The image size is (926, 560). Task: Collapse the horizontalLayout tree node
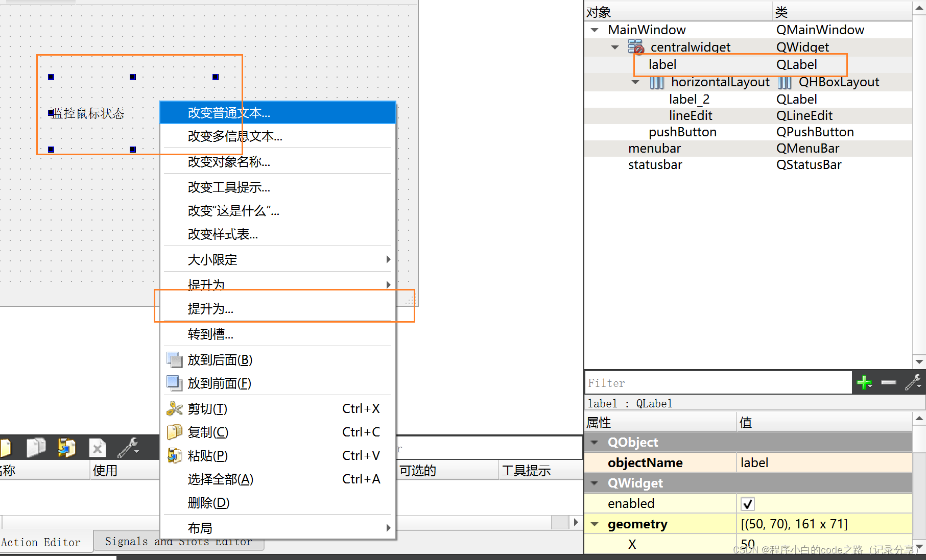(635, 82)
